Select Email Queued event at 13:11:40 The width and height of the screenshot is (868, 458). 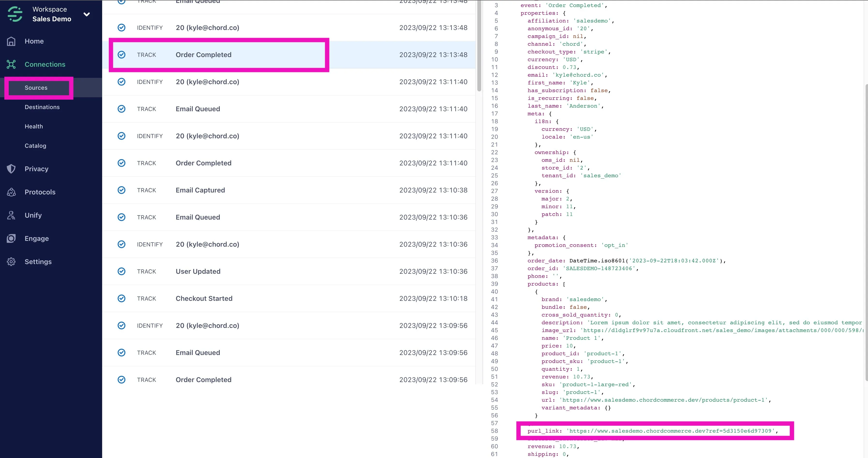click(x=289, y=109)
